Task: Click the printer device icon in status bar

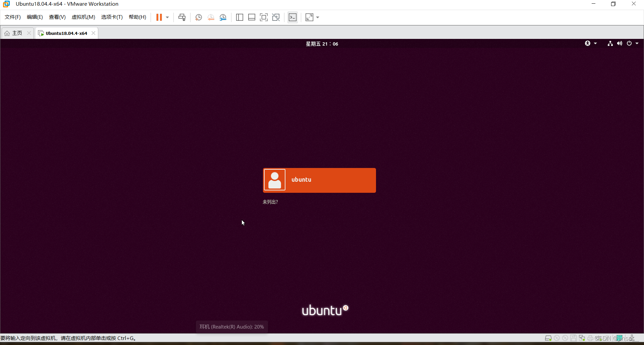Action: pyautogui.click(x=590, y=338)
